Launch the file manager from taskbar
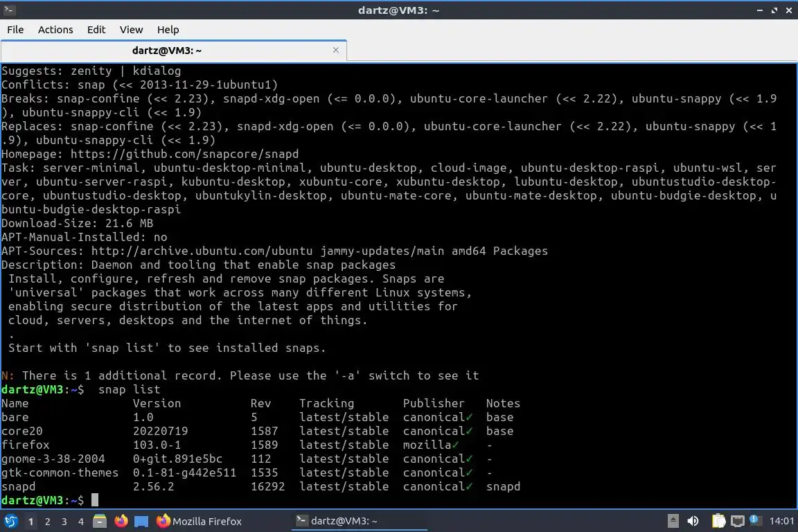798x532 pixels. pyautogui.click(x=100, y=521)
